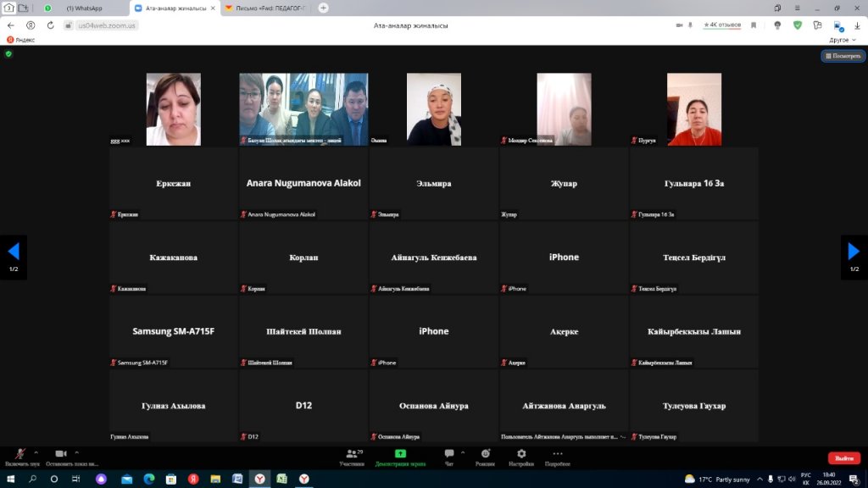
Task: Open the Чат chat panel
Action: (x=448, y=455)
